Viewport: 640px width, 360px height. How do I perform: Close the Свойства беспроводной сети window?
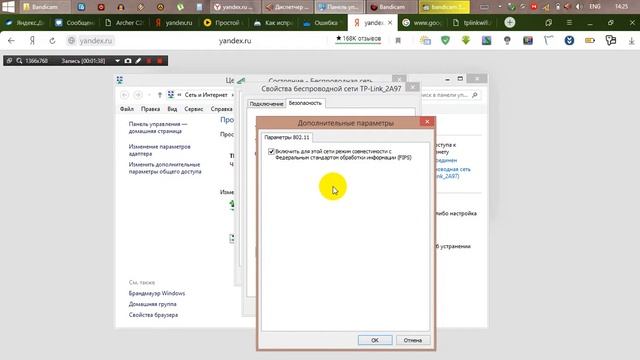412,87
